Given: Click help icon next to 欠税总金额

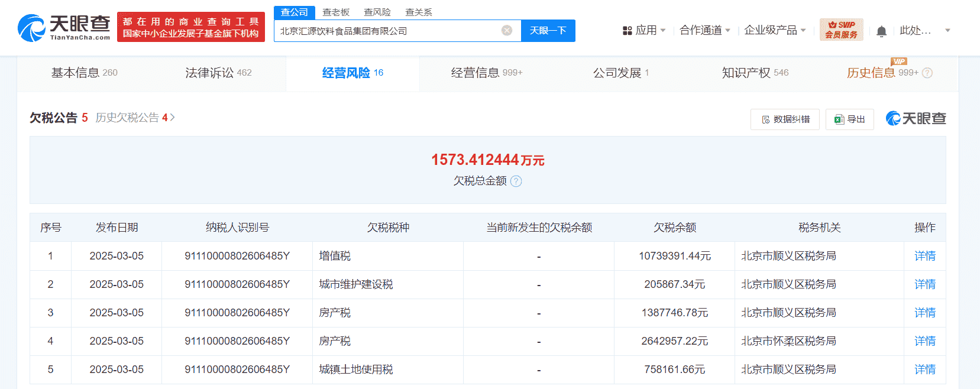Looking at the screenshot, I should click(x=516, y=181).
